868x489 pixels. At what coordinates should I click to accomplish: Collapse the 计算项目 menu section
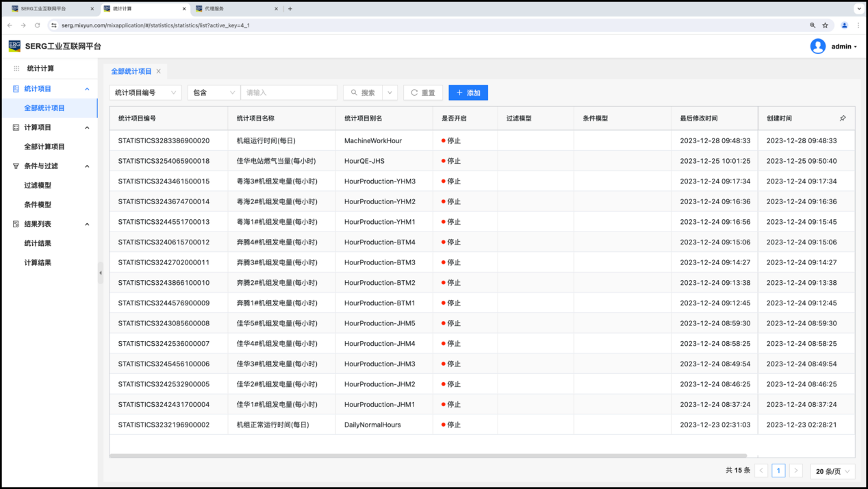(87, 127)
